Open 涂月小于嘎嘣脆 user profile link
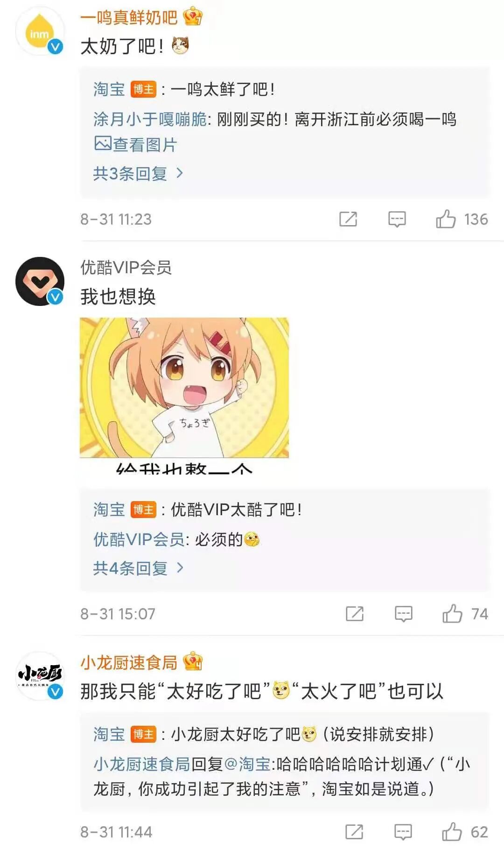Viewport: 504px width, 851px height. 150,119
